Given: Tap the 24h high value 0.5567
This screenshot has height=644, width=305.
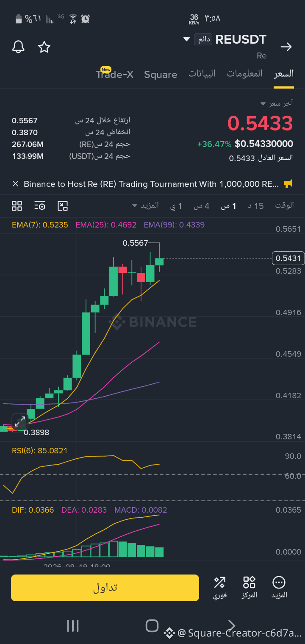Looking at the screenshot, I should [25, 121].
